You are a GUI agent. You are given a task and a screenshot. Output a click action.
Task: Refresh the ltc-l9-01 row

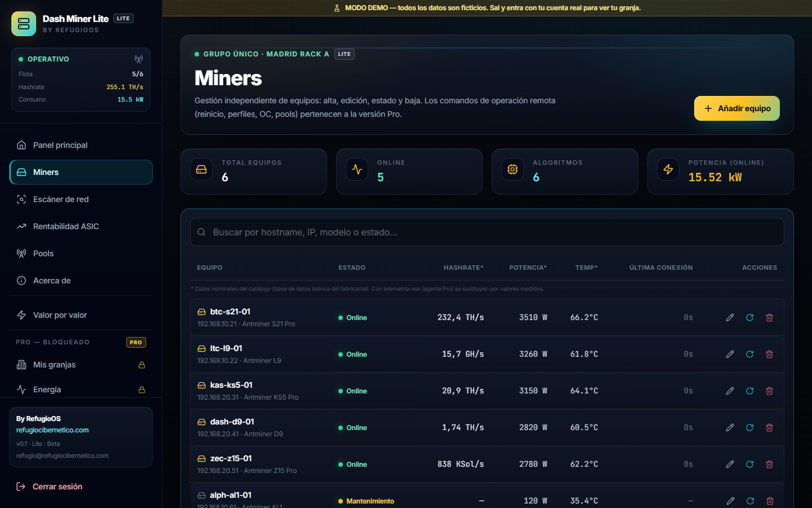pos(749,354)
